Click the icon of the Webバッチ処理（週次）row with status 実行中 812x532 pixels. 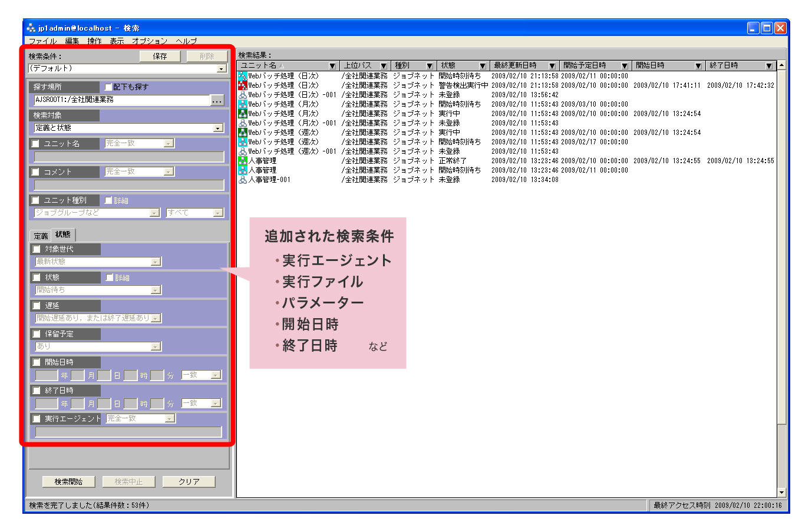coord(243,133)
